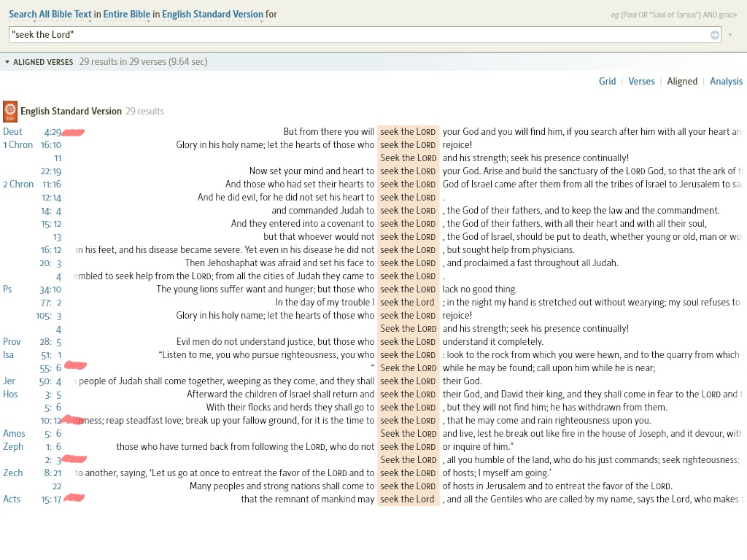747x560 pixels.
Task: Open verse reference 77: 2
Action: tap(51, 303)
